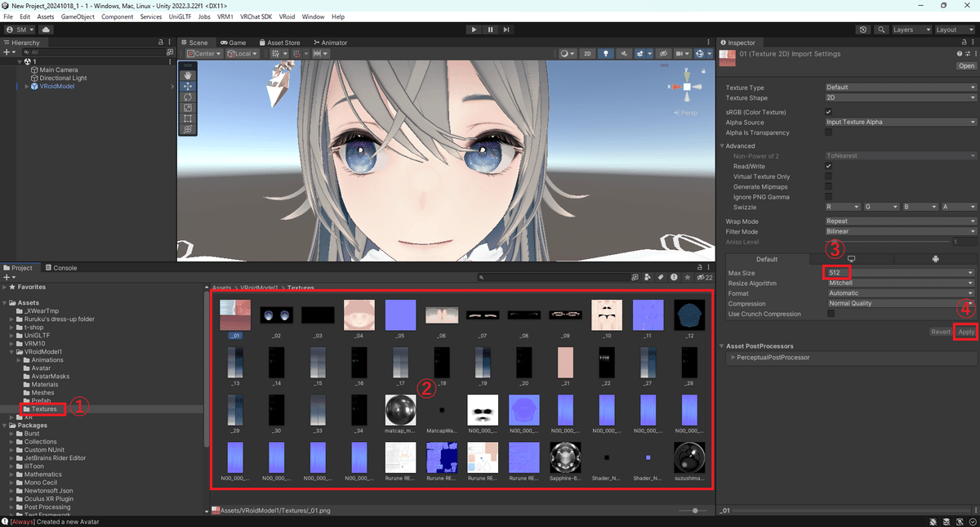Open the draw mode shading dropdown
Image resolution: width=980 pixels, height=527 pixels.
(x=567, y=54)
